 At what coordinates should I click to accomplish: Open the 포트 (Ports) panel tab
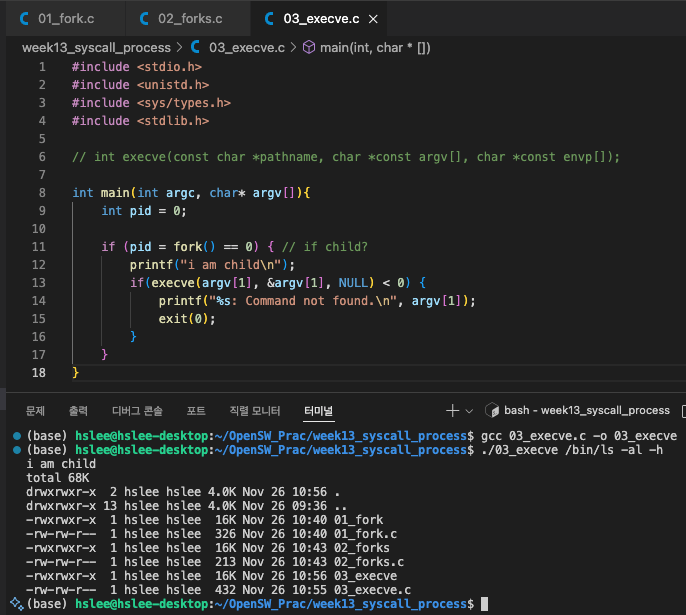[x=196, y=411]
